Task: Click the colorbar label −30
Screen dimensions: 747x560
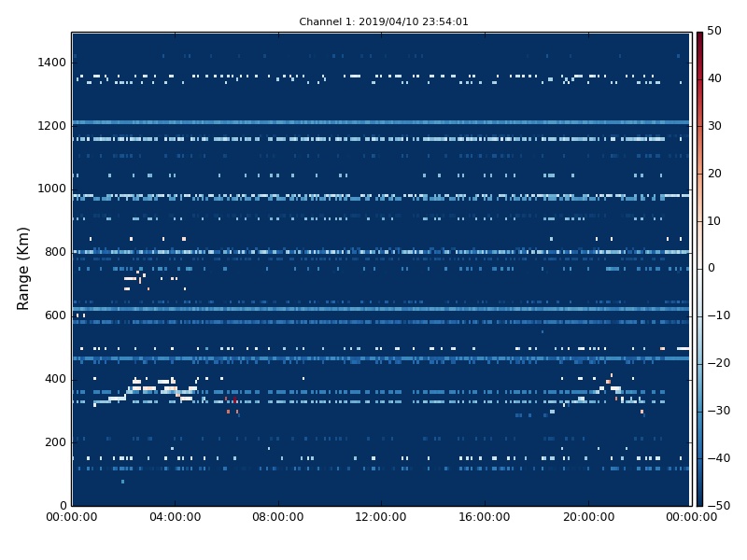Action: point(718,411)
